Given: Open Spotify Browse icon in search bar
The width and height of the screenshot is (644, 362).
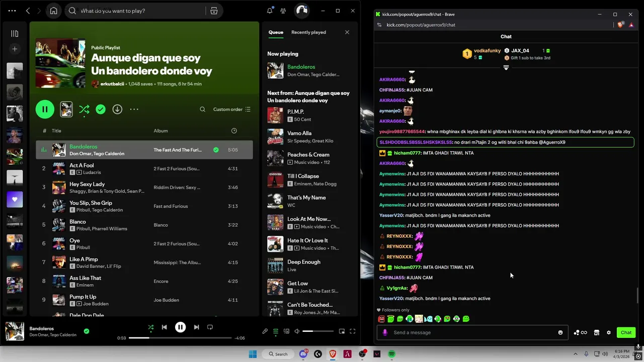Looking at the screenshot, I should click(214, 11).
